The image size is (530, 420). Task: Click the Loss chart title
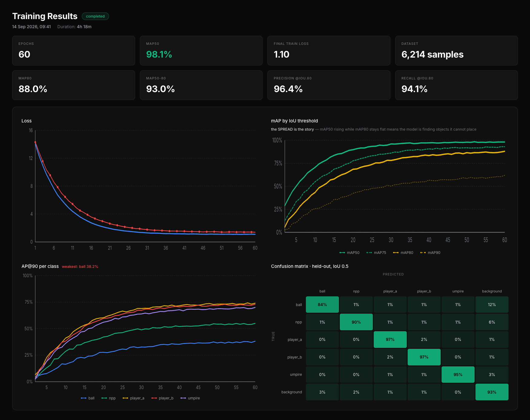27,121
